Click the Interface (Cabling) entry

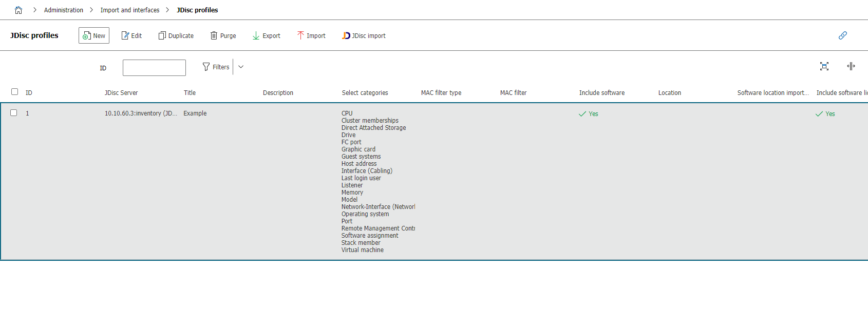pos(367,171)
